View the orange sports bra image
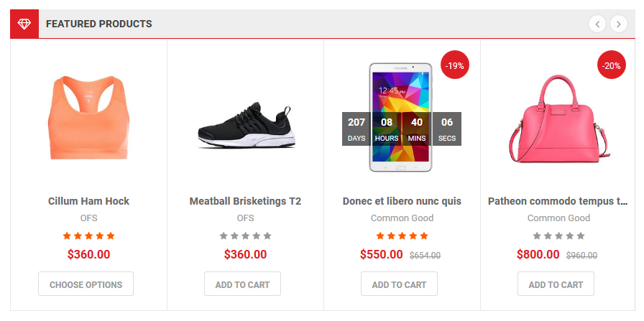Screen dimensions: 644x321 tap(88, 118)
